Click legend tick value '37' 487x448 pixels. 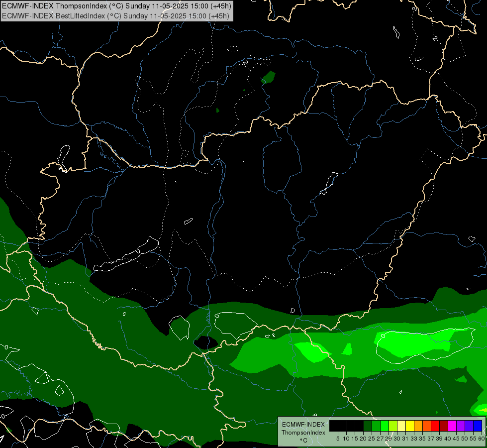pyautogui.click(x=430, y=439)
